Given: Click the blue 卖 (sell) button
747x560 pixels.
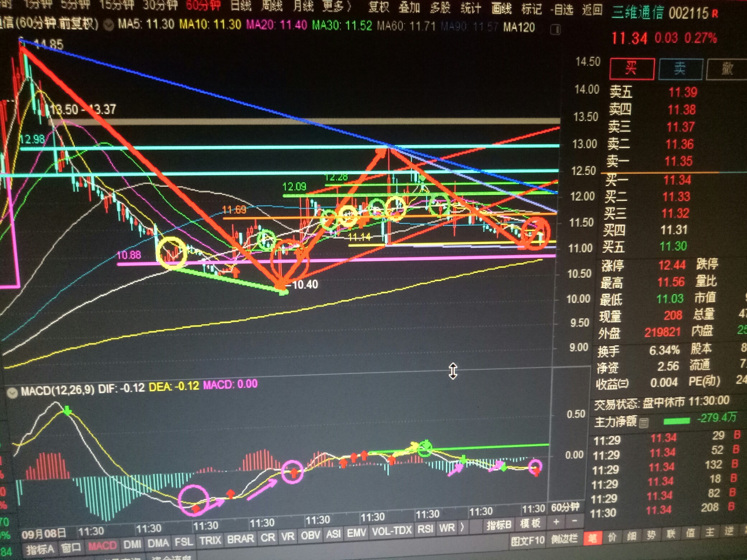Looking at the screenshot, I should click(x=680, y=68).
